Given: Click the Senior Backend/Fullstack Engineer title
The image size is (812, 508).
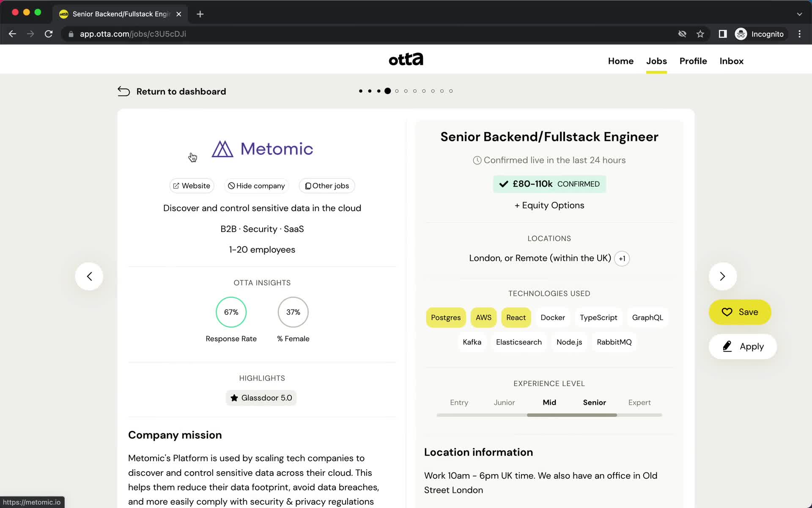Looking at the screenshot, I should click(x=549, y=137).
